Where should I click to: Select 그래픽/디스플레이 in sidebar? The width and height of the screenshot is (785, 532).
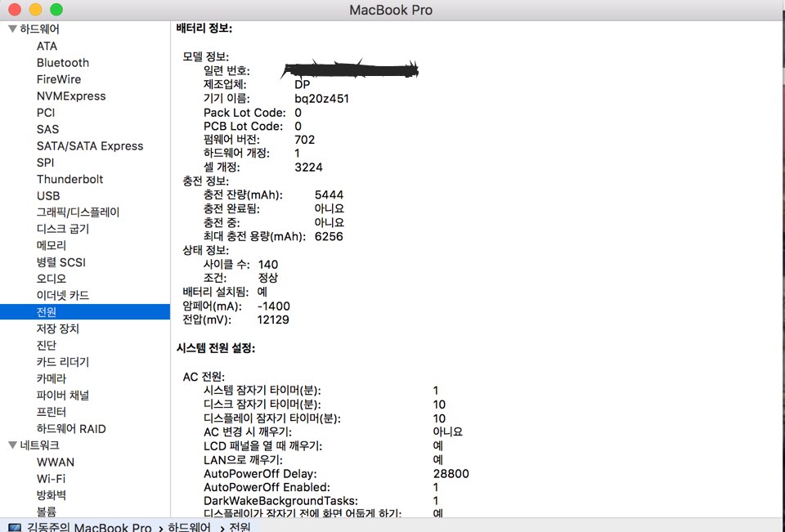(78, 212)
